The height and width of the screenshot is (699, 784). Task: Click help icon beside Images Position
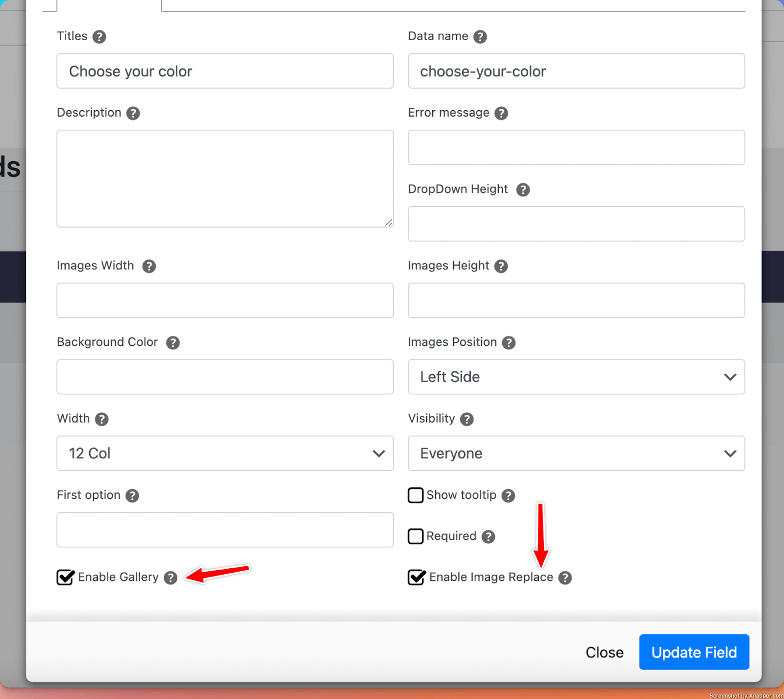[509, 342]
